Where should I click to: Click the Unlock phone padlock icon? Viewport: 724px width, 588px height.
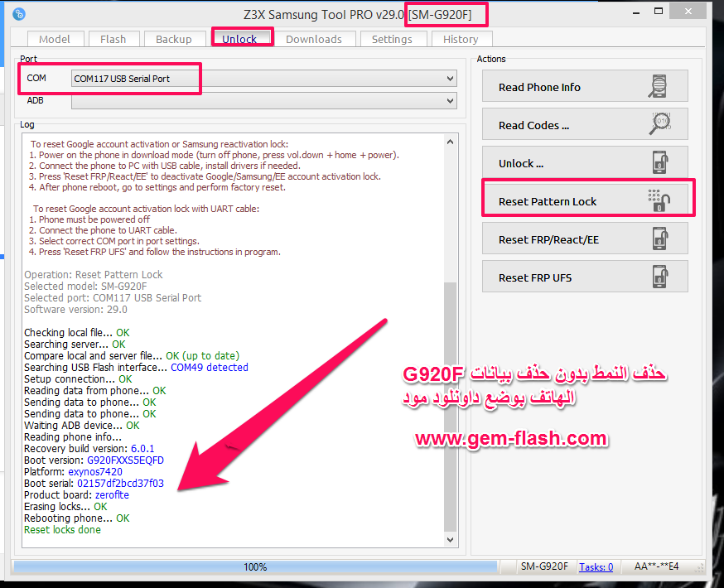[661, 162]
